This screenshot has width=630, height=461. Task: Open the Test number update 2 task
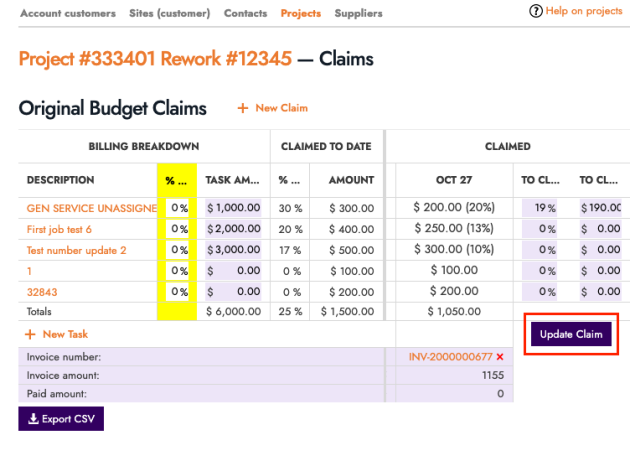76,250
